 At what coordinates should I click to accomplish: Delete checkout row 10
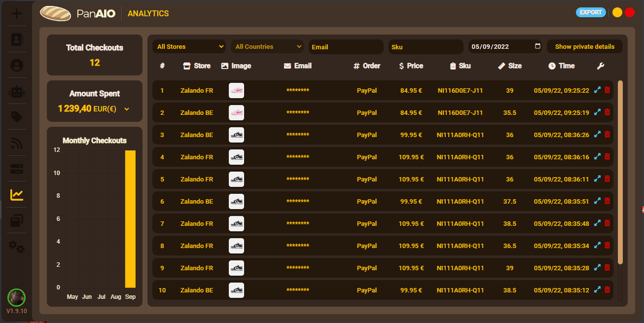point(607,290)
